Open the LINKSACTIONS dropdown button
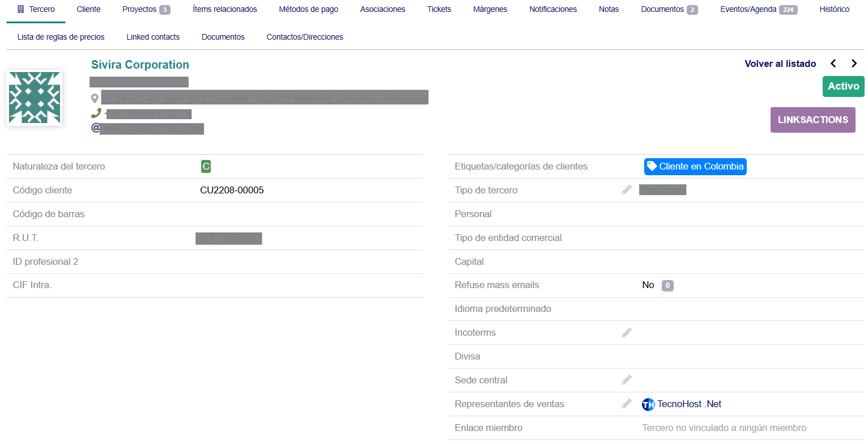The image size is (868, 444). pos(812,120)
